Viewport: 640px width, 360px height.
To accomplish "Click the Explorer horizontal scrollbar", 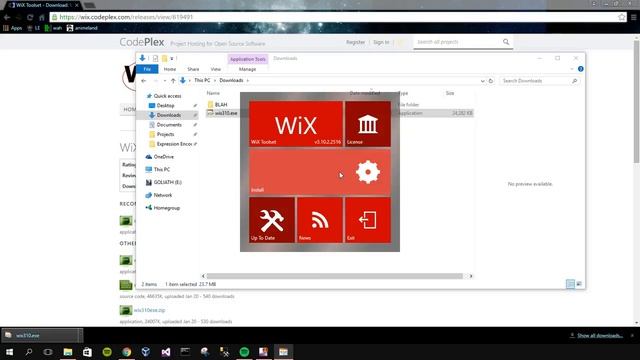I will click(x=335, y=276).
